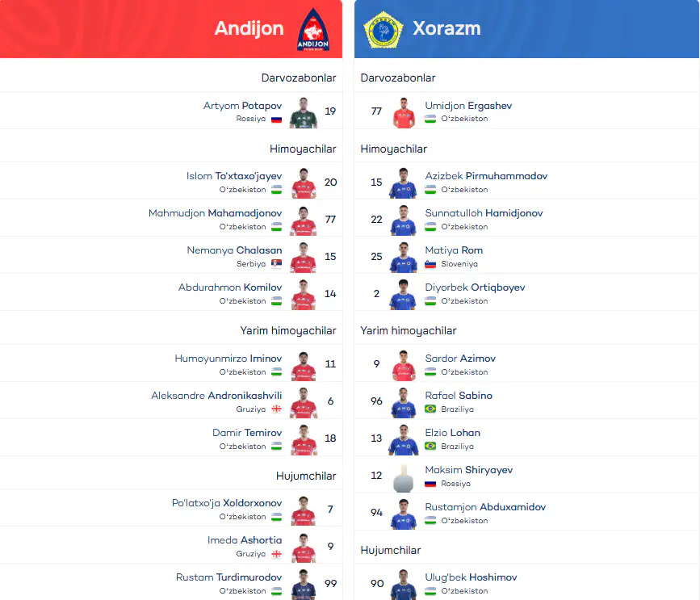Click the Russian flag under Maksim Shiryayev
This screenshot has height=600, width=700.
(x=430, y=484)
